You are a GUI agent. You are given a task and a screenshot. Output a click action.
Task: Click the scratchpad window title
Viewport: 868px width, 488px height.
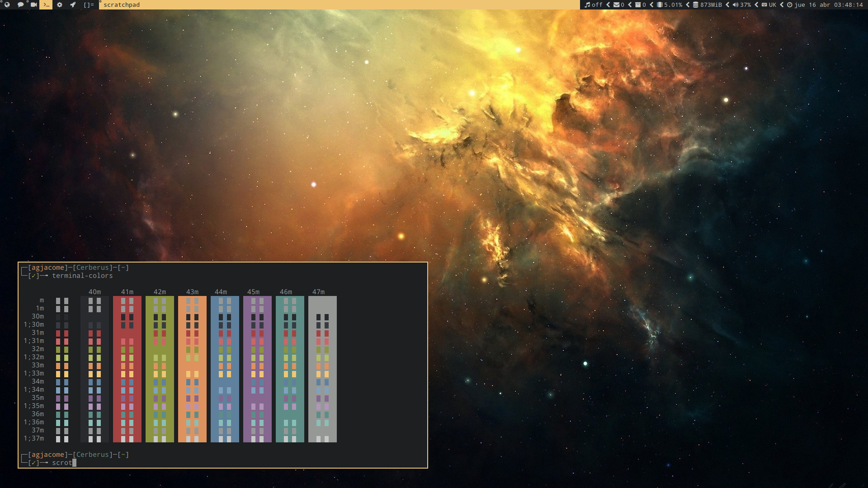122,5
